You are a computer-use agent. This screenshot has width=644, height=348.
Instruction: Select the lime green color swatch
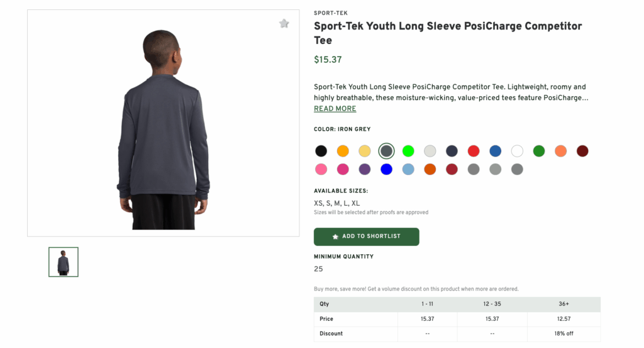[x=408, y=151]
